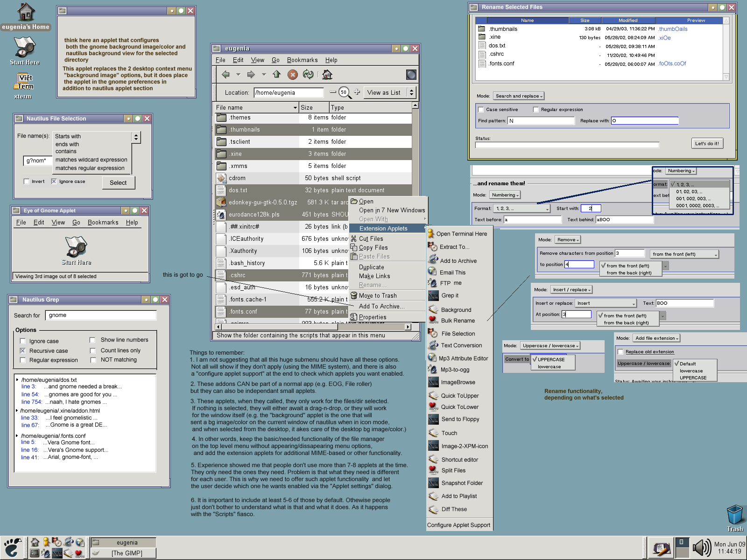Toggle Recursive case option in Nautilus Grep
This screenshot has width=747, height=560.
pyautogui.click(x=22, y=350)
